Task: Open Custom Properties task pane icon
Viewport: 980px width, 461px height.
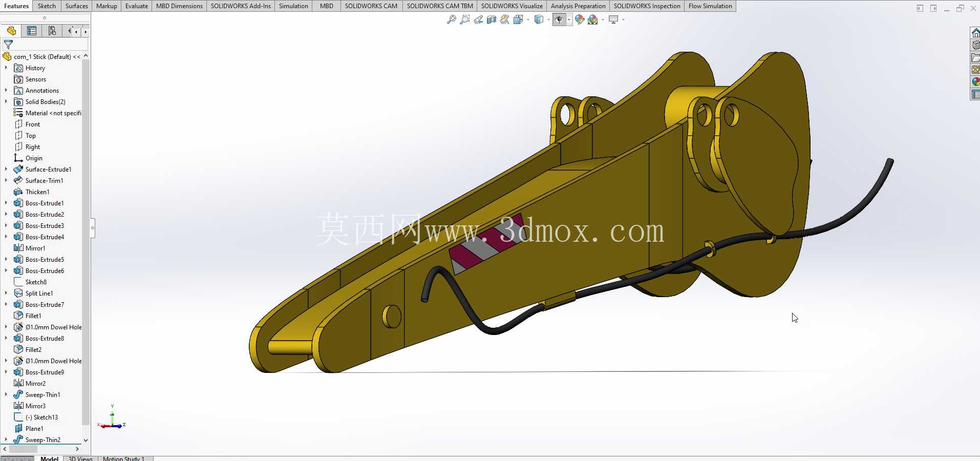Action: click(x=975, y=94)
